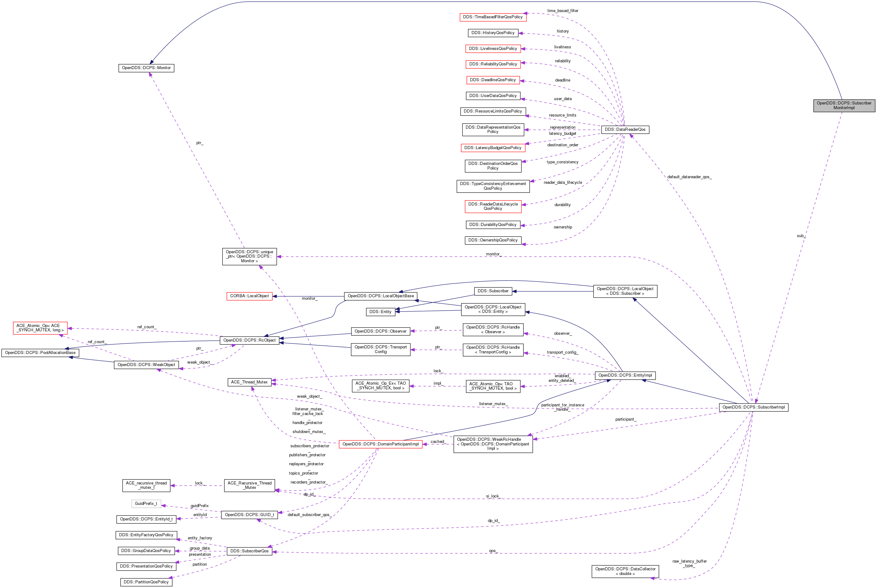Select the DDS::Subscriber class box
877x588 pixels.
493,291
